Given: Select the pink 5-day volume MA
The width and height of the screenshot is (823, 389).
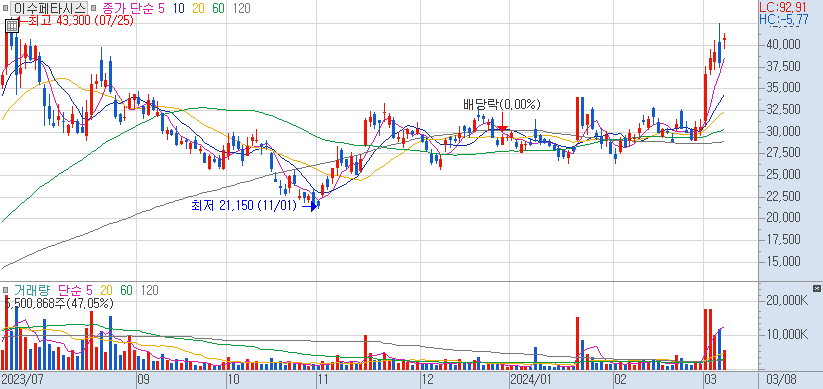Looking at the screenshot, I should coord(89,290).
